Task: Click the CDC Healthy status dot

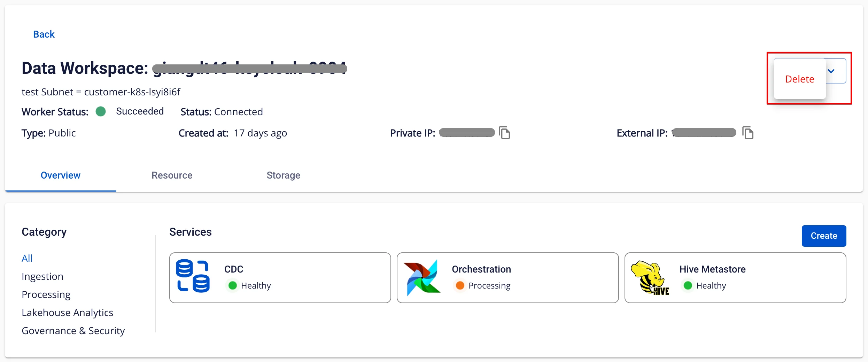Action: pyautogui.click(x=233, y=285)
